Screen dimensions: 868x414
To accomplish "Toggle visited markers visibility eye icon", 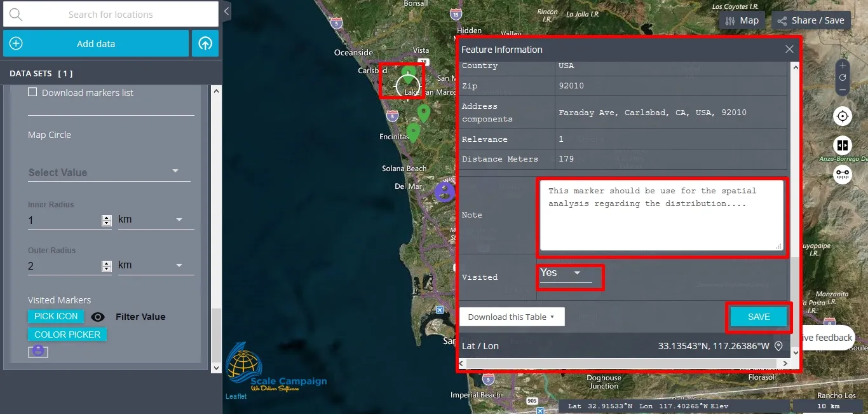I will (97, 317).
